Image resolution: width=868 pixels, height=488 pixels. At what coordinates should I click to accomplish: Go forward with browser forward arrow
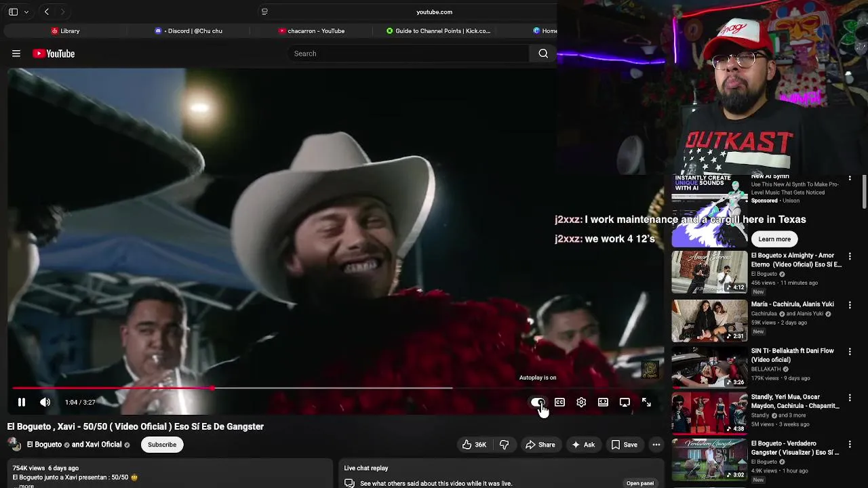tap(62, 12)
